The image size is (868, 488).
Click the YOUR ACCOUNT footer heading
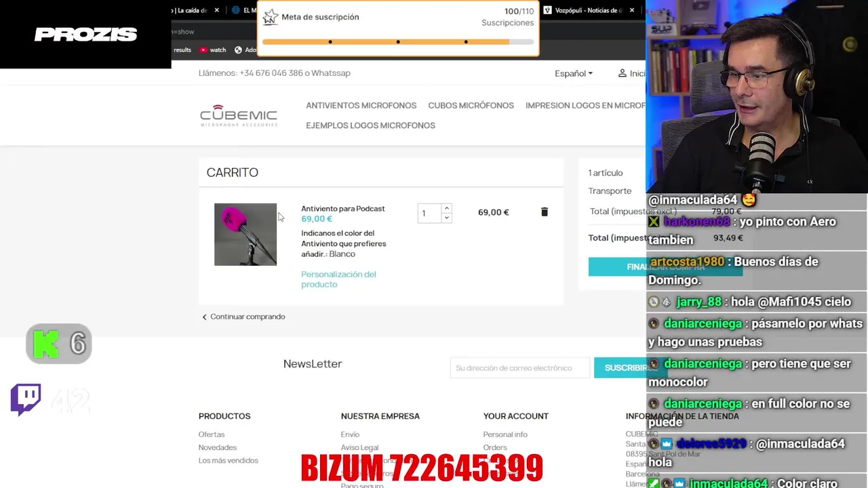516,416
